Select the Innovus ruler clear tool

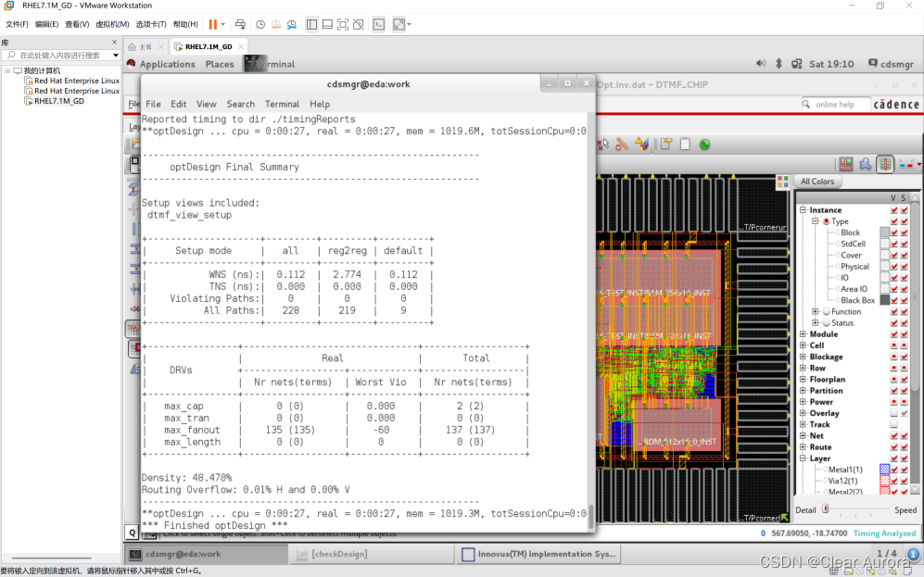pyautogui.click(x=622, y=144)
